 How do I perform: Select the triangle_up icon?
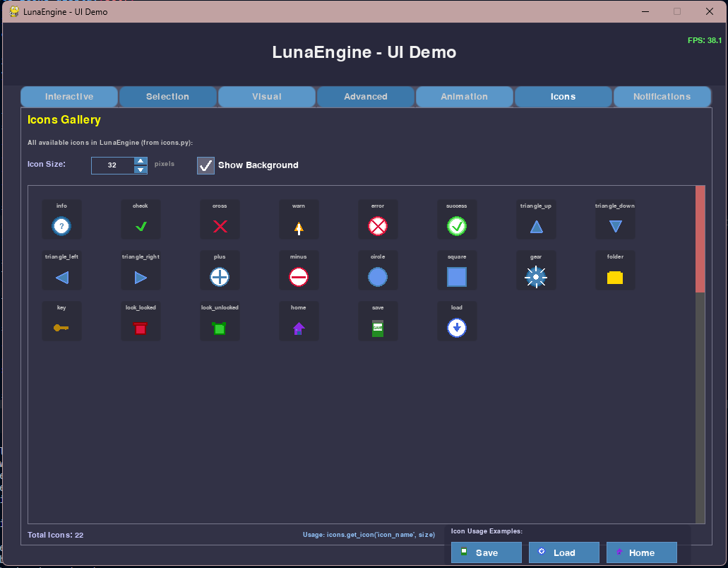[536, 226]
